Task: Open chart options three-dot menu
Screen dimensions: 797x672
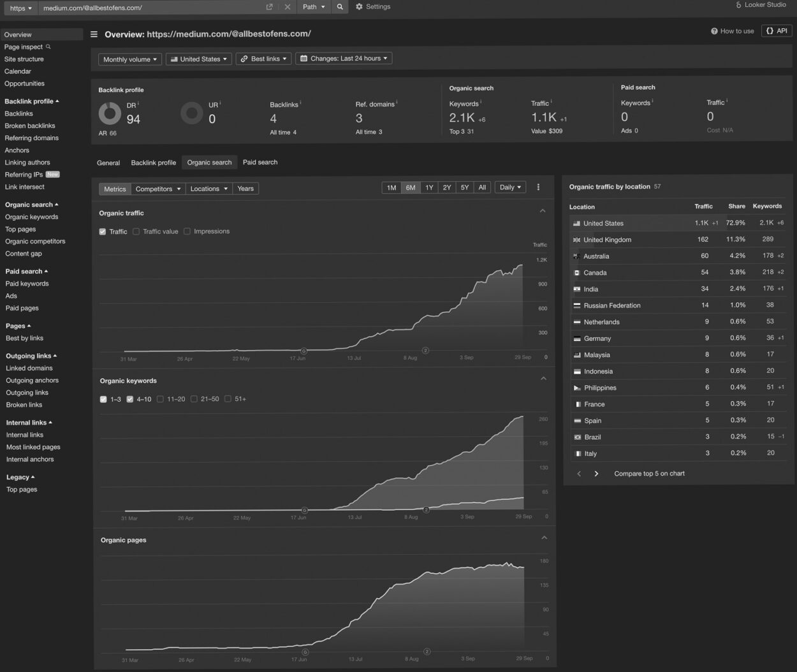Action: [538, 187]
